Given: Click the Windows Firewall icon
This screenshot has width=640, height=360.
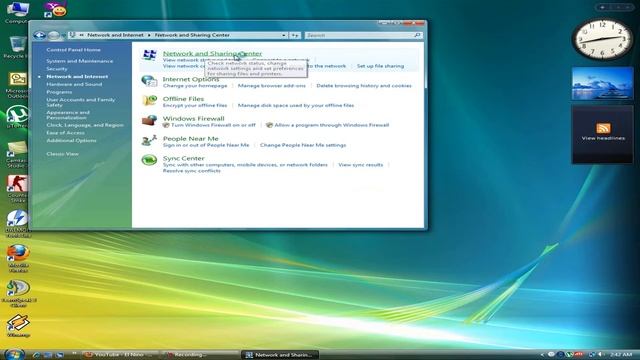Looking at the screenshot, I should coord(149,120).
